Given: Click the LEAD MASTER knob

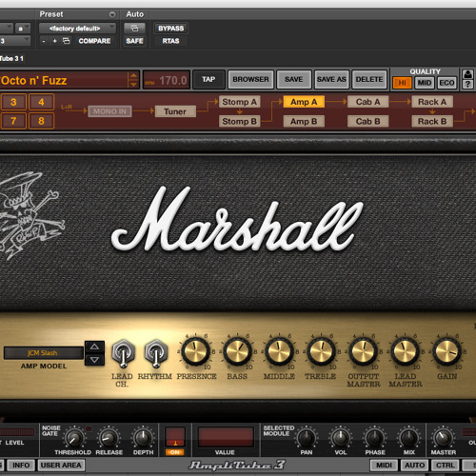Looking at the screenshot, I should pos(405,351).
